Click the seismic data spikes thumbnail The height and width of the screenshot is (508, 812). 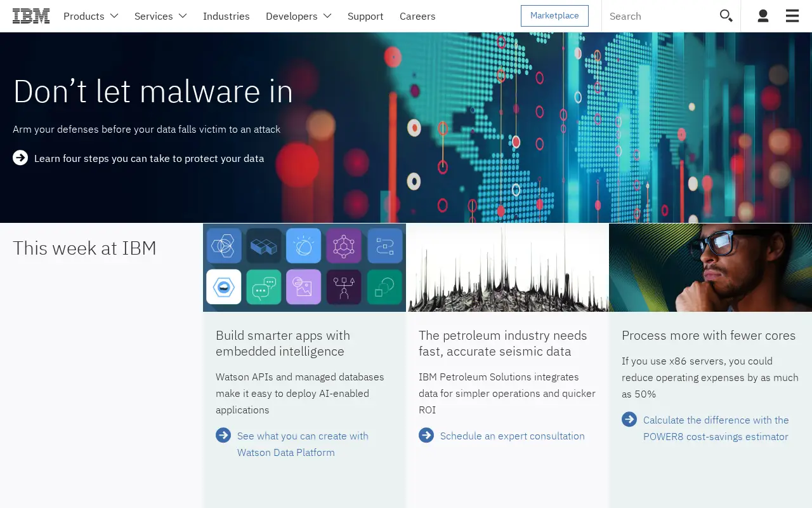pos(507,267)
